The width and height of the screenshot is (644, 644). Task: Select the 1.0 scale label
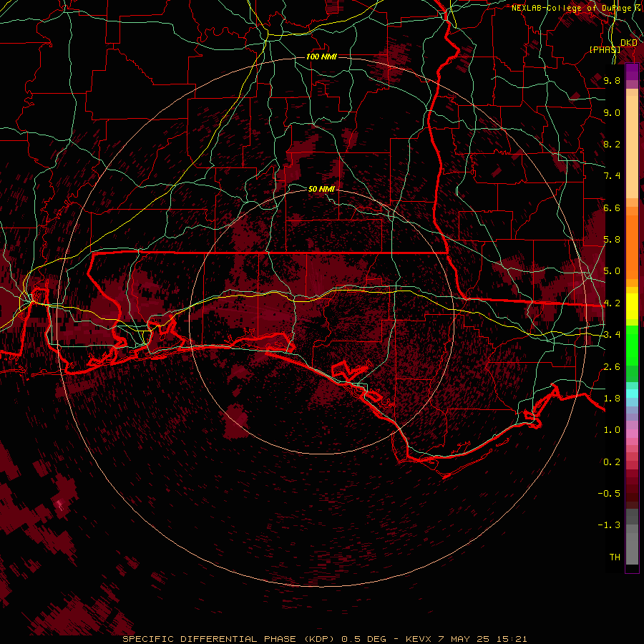612,430
